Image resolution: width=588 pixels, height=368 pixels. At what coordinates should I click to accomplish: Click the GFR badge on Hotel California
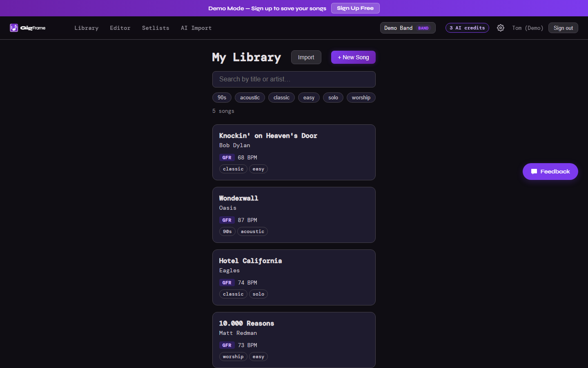[227, 283]
